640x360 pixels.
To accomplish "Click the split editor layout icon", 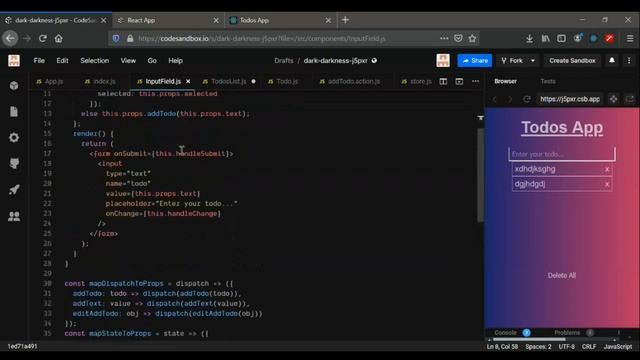I will click(x=443, y=81).
